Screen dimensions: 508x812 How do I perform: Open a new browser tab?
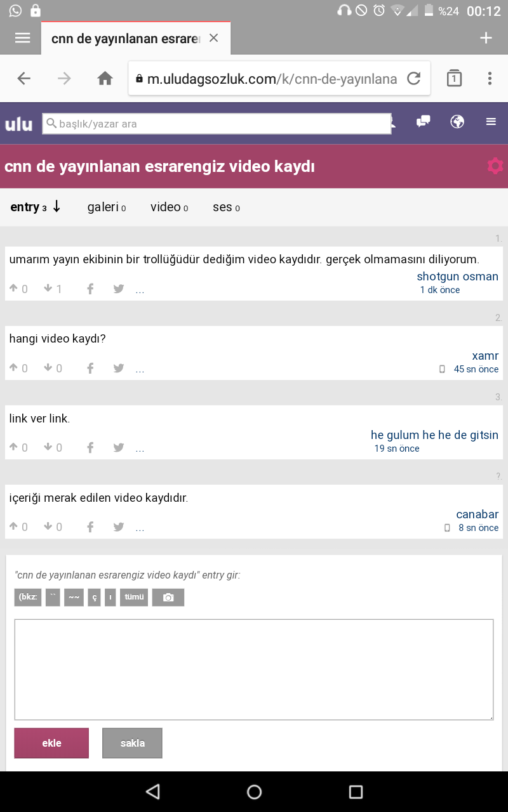tap(486, 38)
